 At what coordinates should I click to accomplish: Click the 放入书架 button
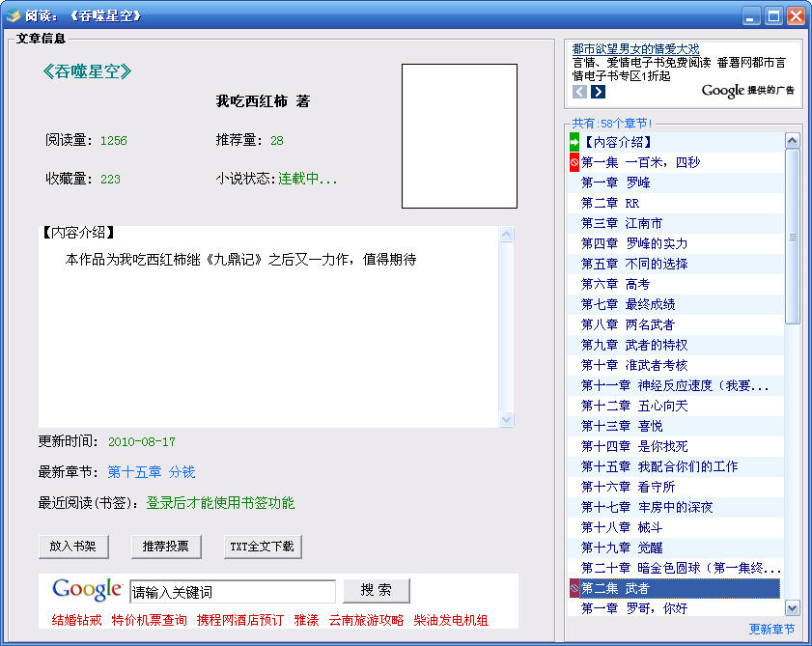(73, 547)
